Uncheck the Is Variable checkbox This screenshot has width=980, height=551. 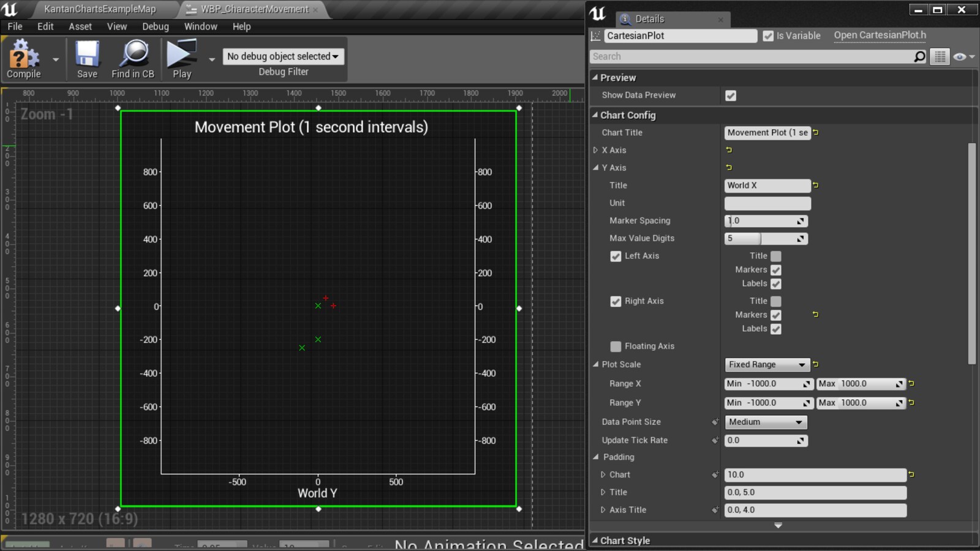click(769, 36)
